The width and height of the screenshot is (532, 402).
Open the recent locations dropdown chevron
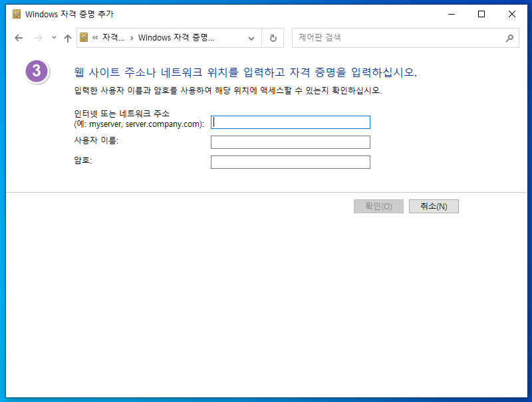[x=54, y=38]
